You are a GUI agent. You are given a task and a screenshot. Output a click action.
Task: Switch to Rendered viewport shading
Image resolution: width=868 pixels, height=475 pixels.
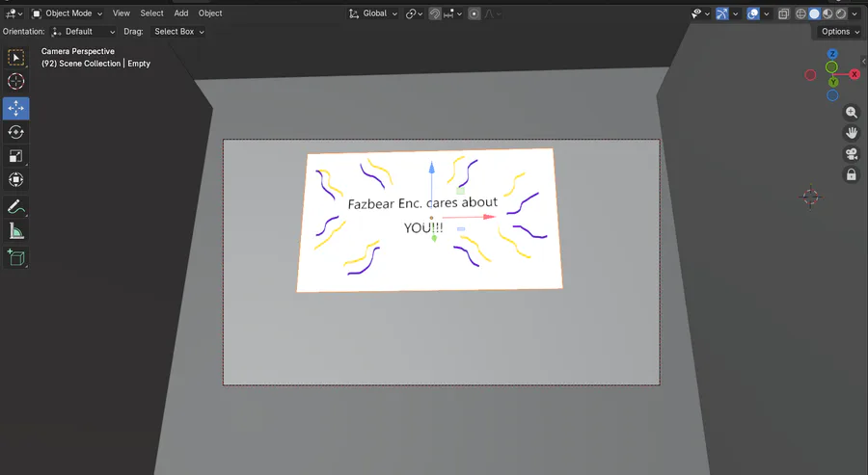coord(841,13)
